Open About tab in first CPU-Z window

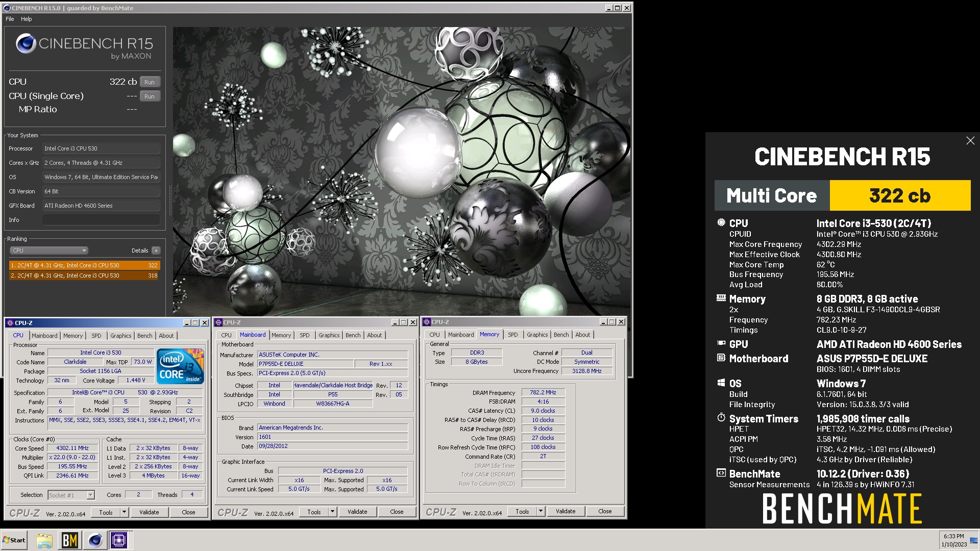[166, 336]
